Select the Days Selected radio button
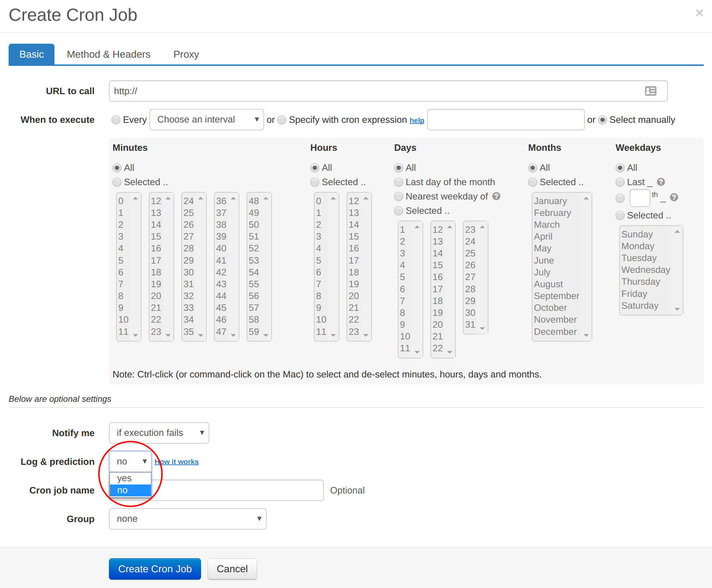 [x=398, y=211]
